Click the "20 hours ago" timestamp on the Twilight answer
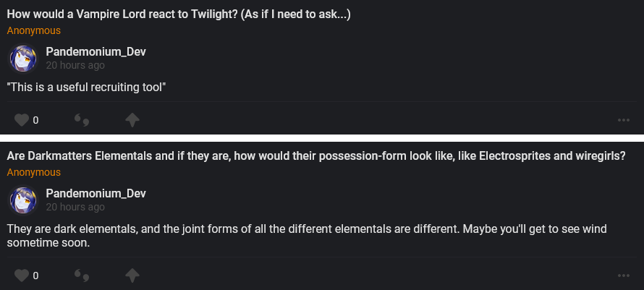This screenshot has width=644, height=290. point(75,65)
